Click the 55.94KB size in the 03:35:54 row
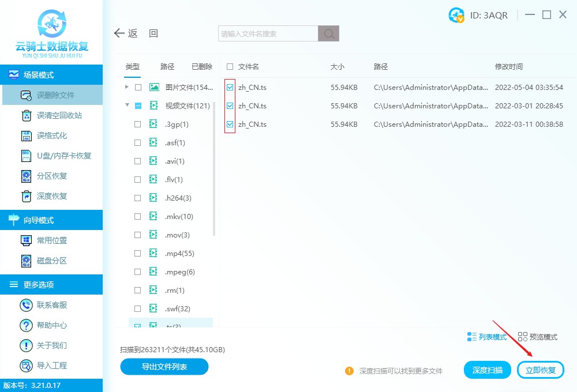Image resolution: width=577 pixels, height=392 pixels. tap(344, 87)
